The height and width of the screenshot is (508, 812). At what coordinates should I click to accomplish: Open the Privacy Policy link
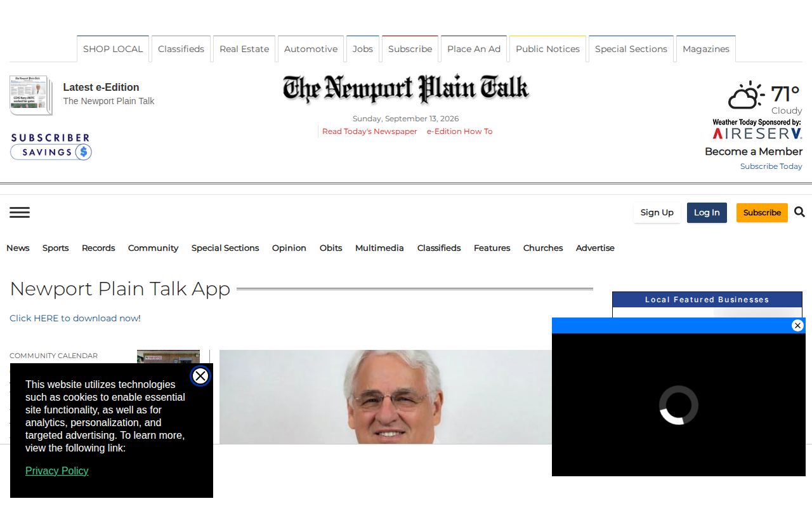point(56,471)
